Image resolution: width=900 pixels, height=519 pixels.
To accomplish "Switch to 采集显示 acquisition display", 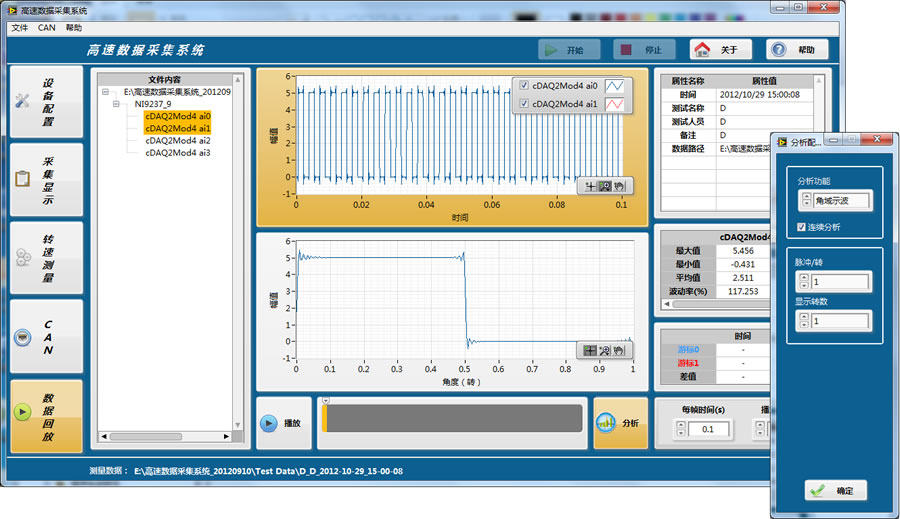I will pyautogui.click(x=47, y=180).
